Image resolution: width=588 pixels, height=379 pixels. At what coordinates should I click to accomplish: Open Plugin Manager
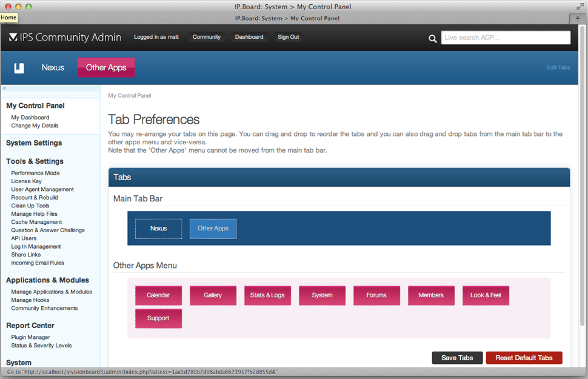pos(31,337)
